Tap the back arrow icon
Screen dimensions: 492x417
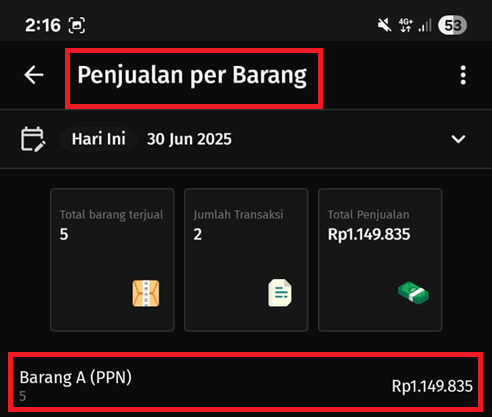coord(34,75)
